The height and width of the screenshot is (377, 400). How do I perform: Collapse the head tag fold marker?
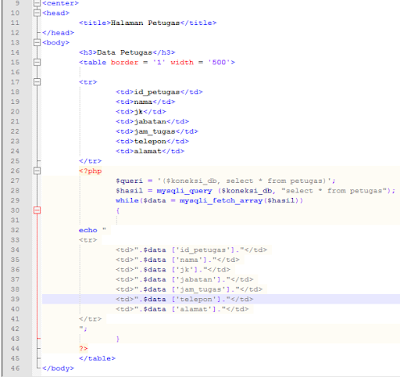[x=37, y=13]
